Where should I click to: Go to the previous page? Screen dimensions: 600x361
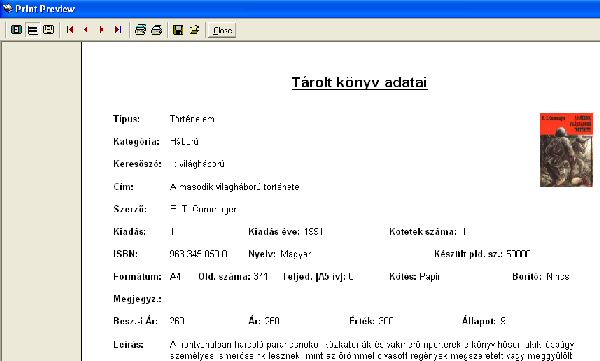[x=86, y=29]
